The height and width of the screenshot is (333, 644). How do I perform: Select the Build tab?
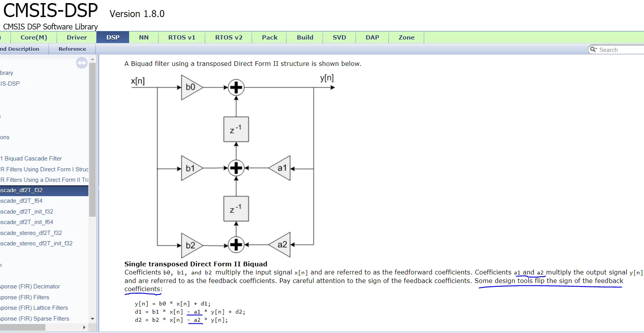coord(305,37)
